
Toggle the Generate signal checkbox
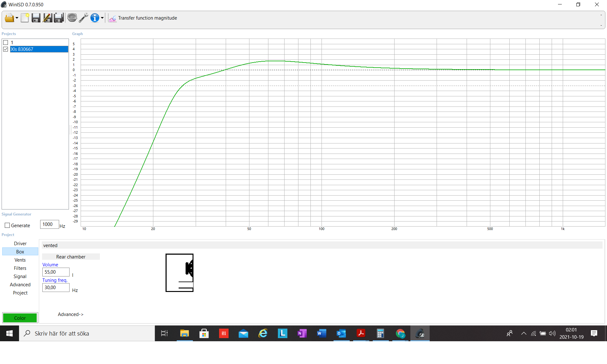click(7, 225)
